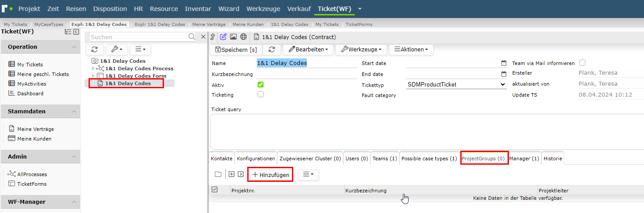Click the plus-box expand all icon
644x213 pixels.
point(231,174)
